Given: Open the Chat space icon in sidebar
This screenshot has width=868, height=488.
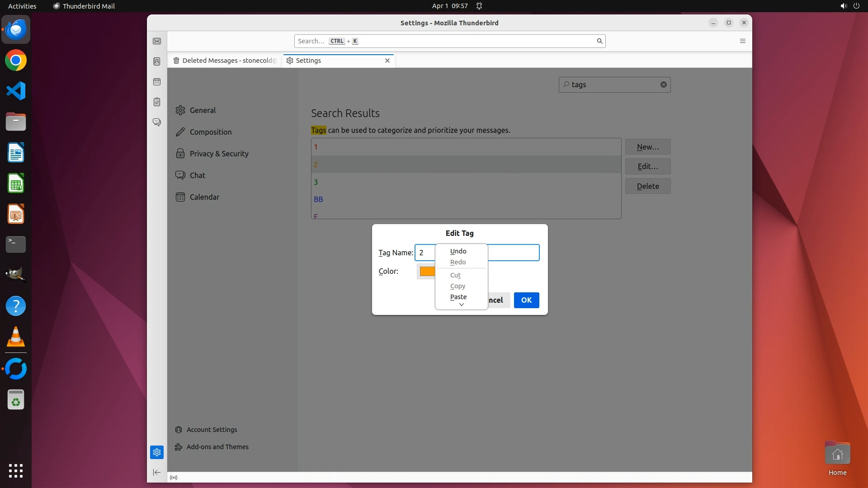Looking at the screenshot, I should (x=157, y=122).
